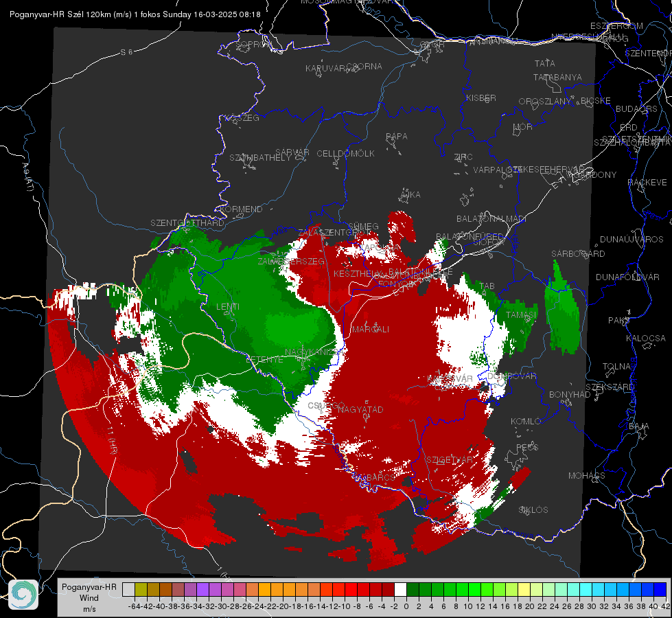Click the CSORNA city label
The image size is (672, 618).
(364, 66)
